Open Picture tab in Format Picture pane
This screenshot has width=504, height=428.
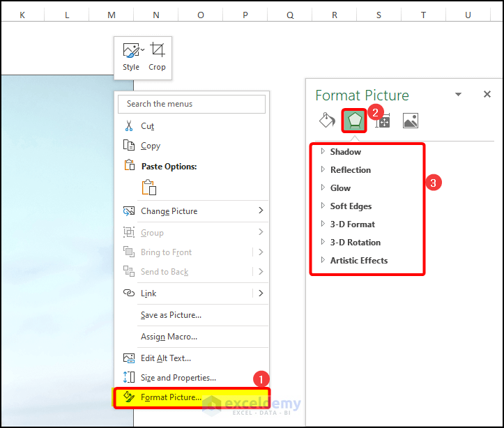[411, 121]
